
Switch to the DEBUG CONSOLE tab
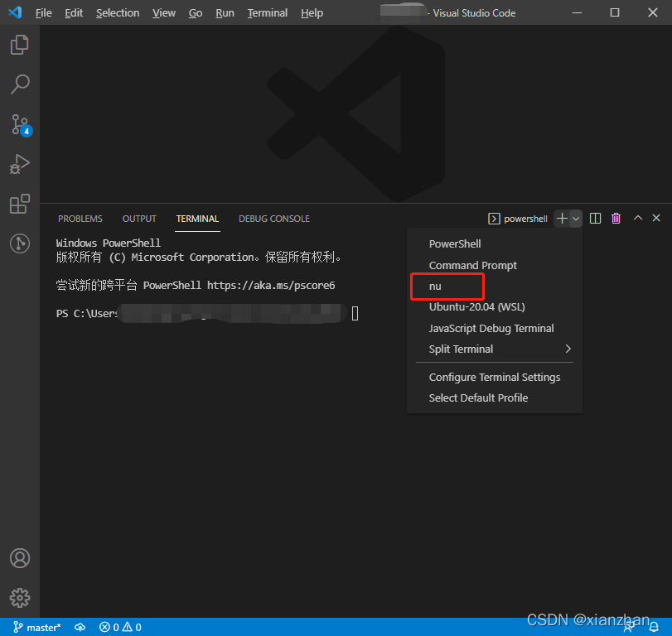coord(274,219)
